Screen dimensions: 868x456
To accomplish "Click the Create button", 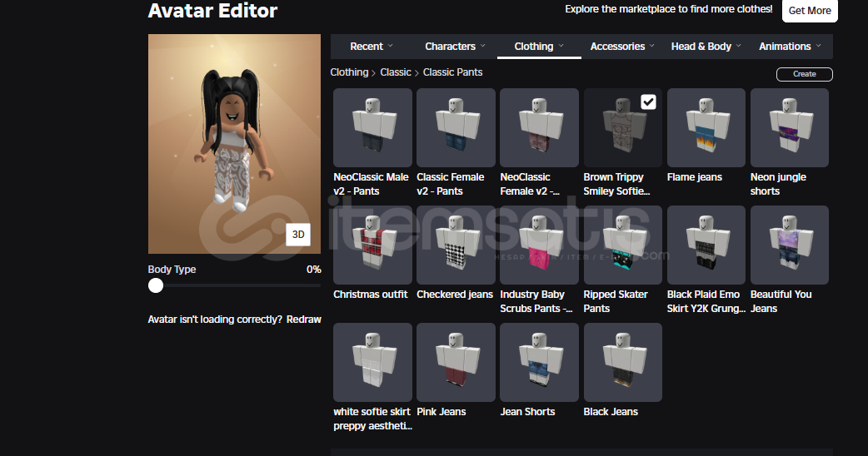I will [x=805, y=74].
